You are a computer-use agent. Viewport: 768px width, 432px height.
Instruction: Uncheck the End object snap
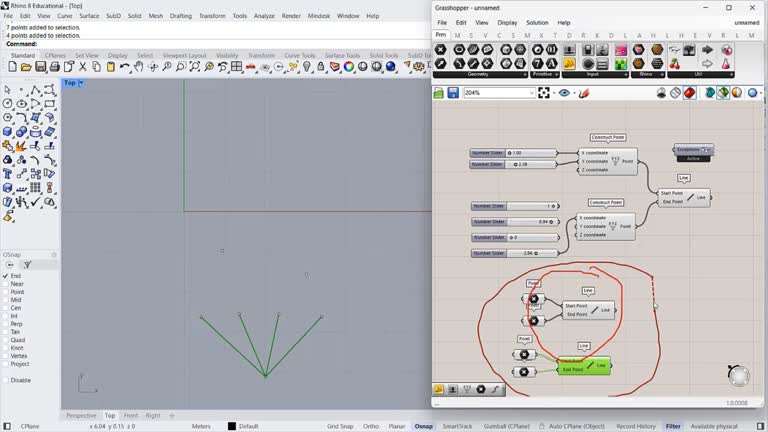click(x=7, y=276)
